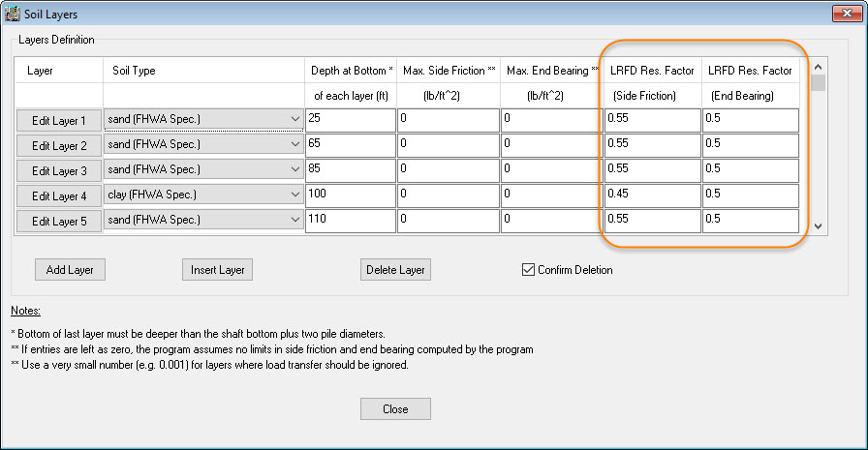Image resolution: width=868 pixels, height=450 pixels.
Task: Click Layer 1 depth at bottom field
Action: (350, 120)
